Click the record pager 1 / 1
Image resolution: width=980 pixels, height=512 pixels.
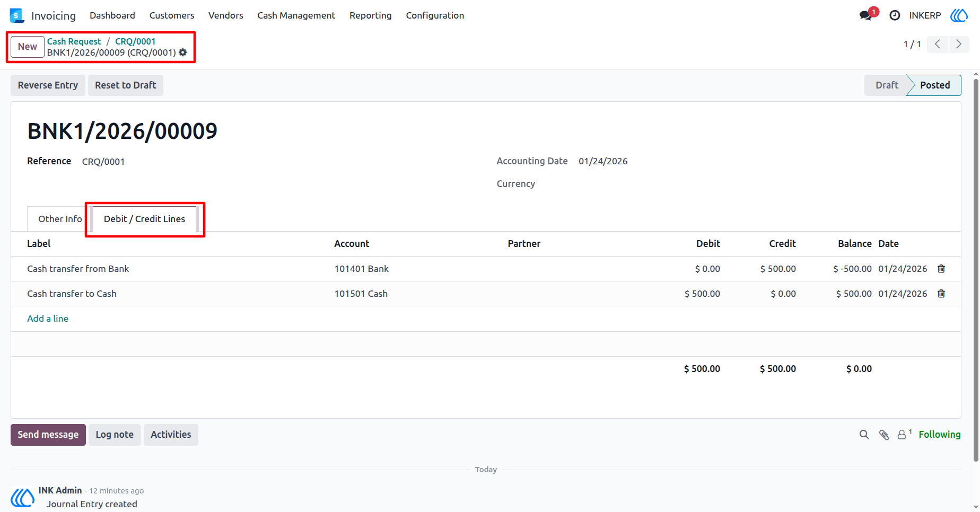[912, 44]
